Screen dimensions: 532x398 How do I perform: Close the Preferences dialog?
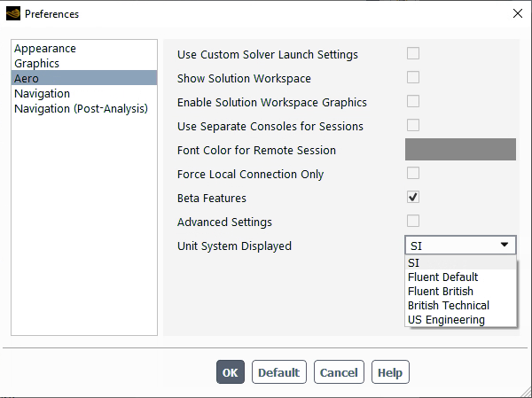click(x=517, y=13)
